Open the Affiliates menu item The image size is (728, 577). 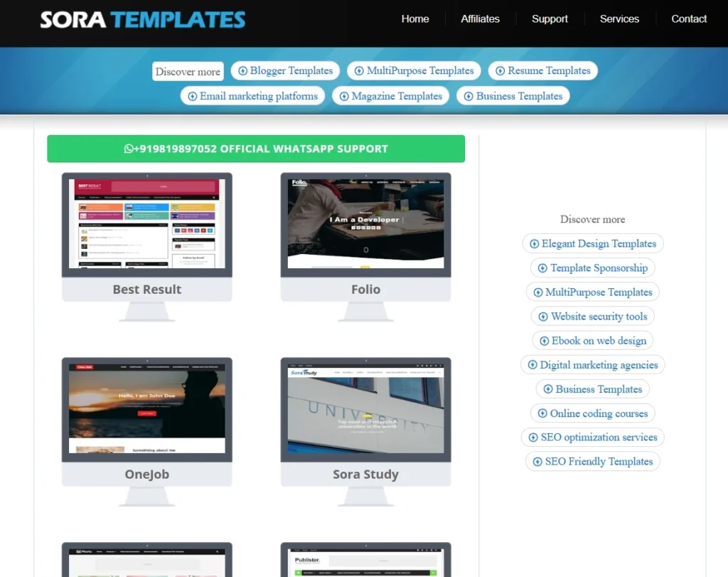coord(480,19)
